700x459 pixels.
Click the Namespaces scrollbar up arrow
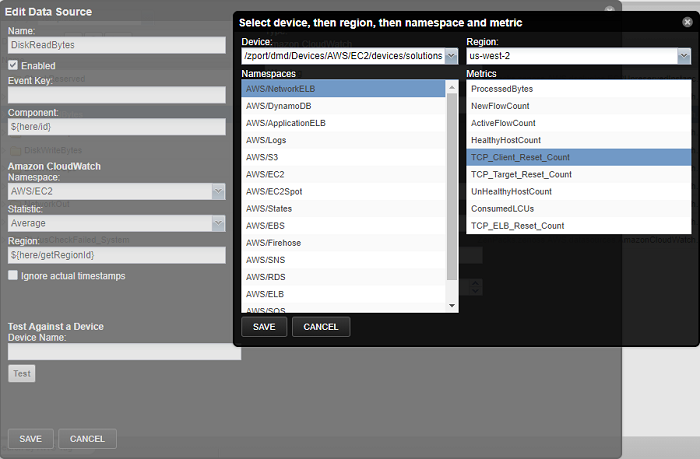pos(452,87)
